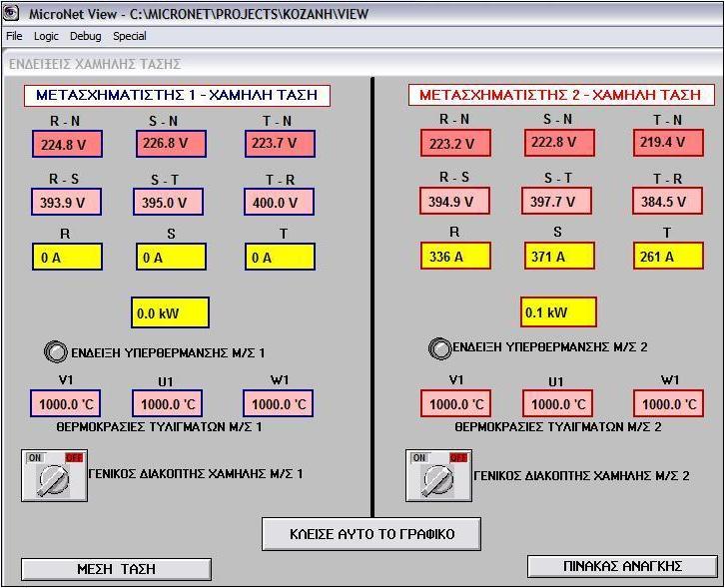Click the 397.7 V S-T reading of transformer 2
Screen dimensions: 725x588
pyautogui.click(x=556, y=201)
